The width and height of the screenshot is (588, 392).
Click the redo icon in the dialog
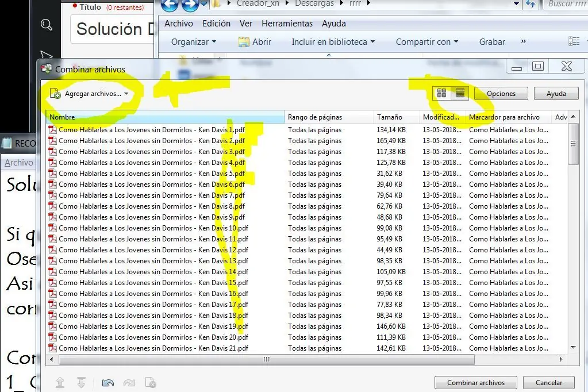(x=129, y=383)
